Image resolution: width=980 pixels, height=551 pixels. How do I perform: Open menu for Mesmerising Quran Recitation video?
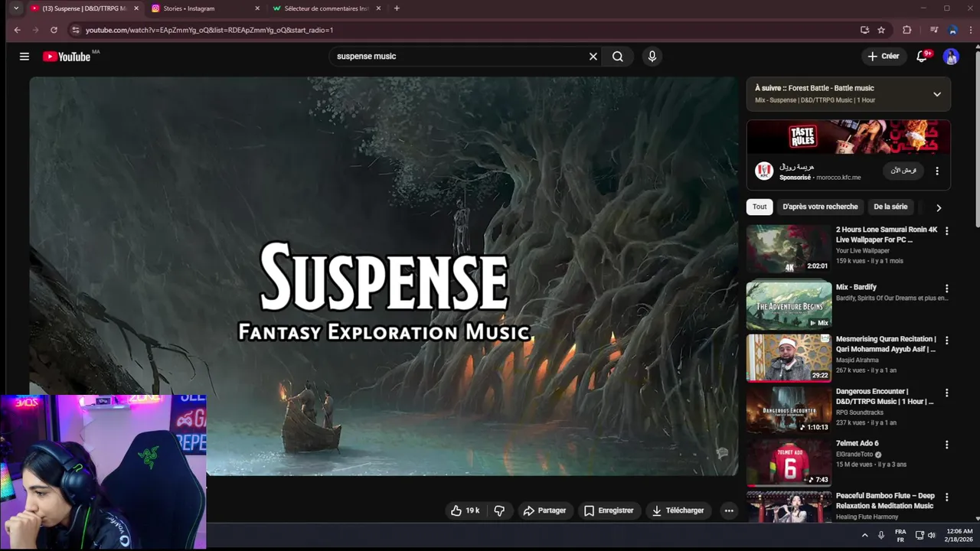coord(946,341)
